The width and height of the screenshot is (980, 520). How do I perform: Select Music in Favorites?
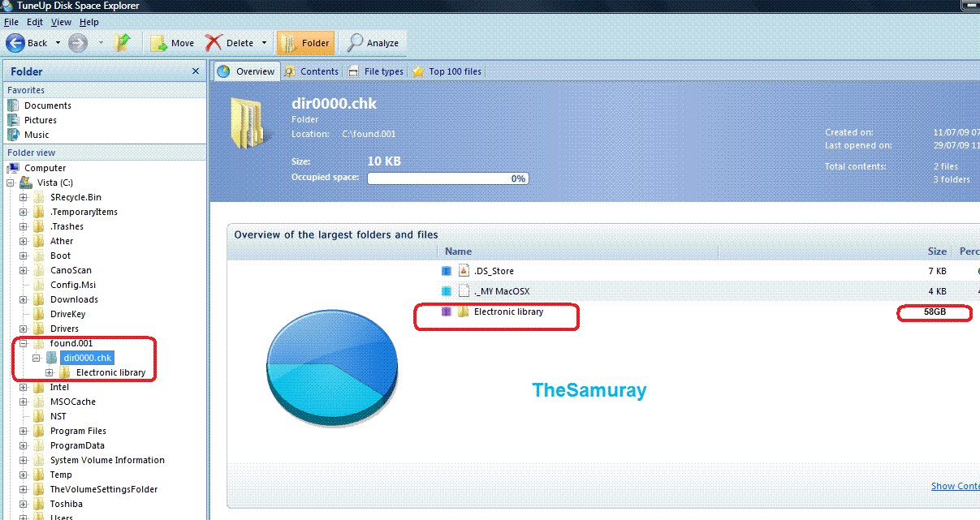pyautogui.click(x=37, y=135)
